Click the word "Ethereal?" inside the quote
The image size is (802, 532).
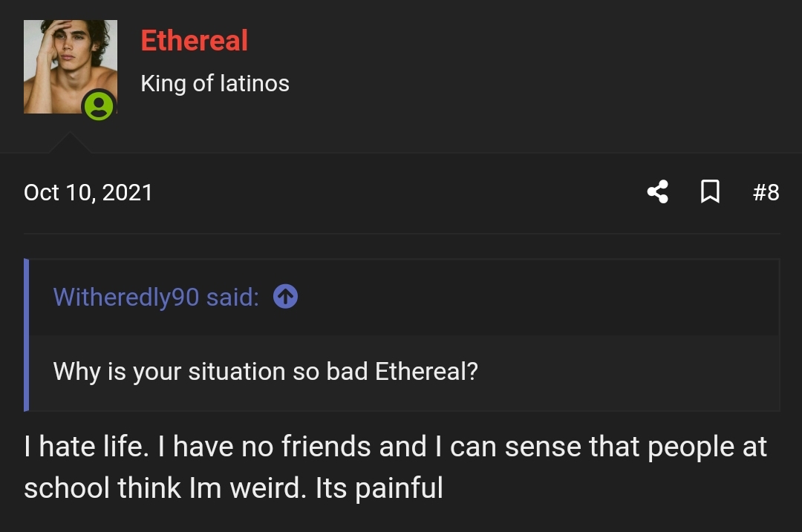pyautogui.click(x=426, y=371)
